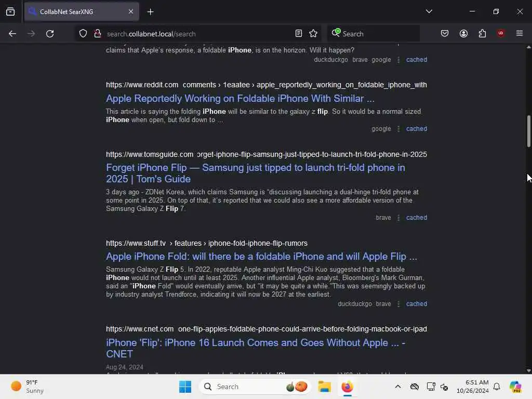Open the Pocket save icon

pos(445,33)
